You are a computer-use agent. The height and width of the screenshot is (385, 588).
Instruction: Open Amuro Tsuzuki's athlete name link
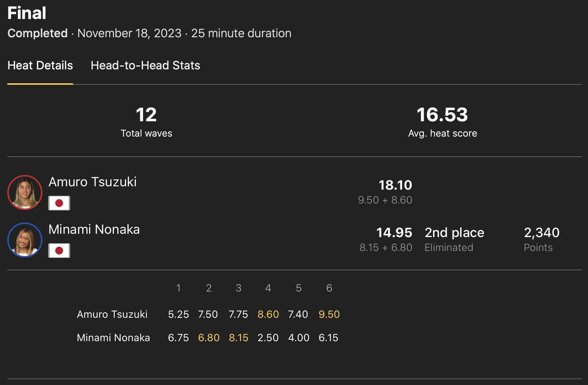(x=92, y=182)
